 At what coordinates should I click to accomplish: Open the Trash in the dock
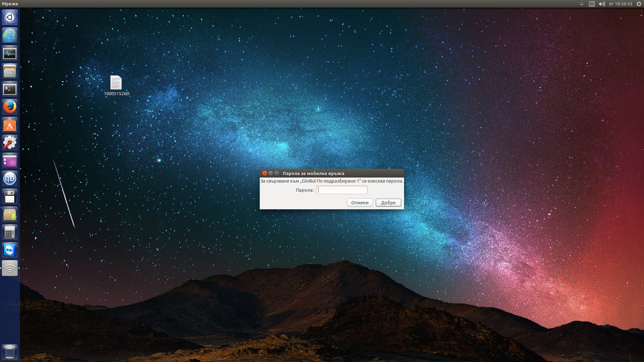[10, 352]
